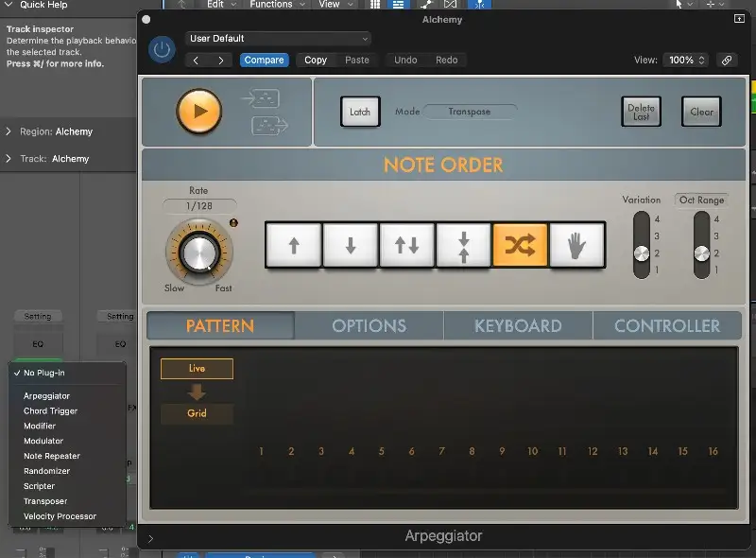The image size is (756, 558).
Task: Open the Transpose mode dropdown
Action: click(x=470, y=112)
